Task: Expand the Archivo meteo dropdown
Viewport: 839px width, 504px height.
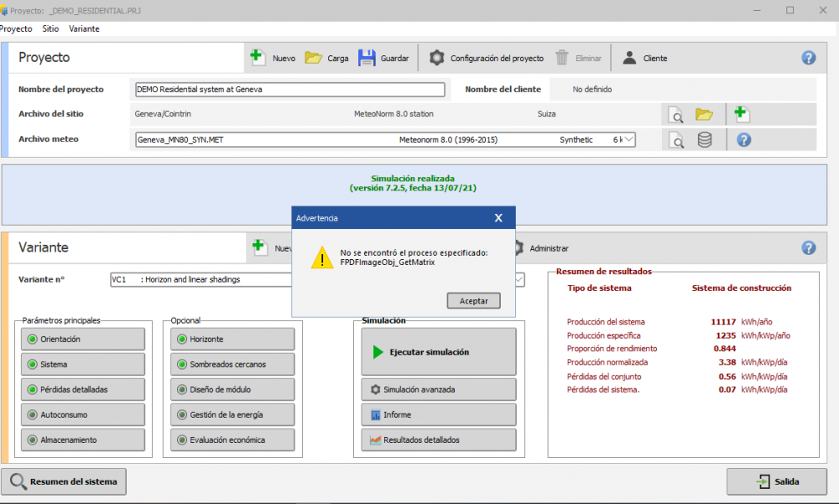Action: [x=628, y=140]
